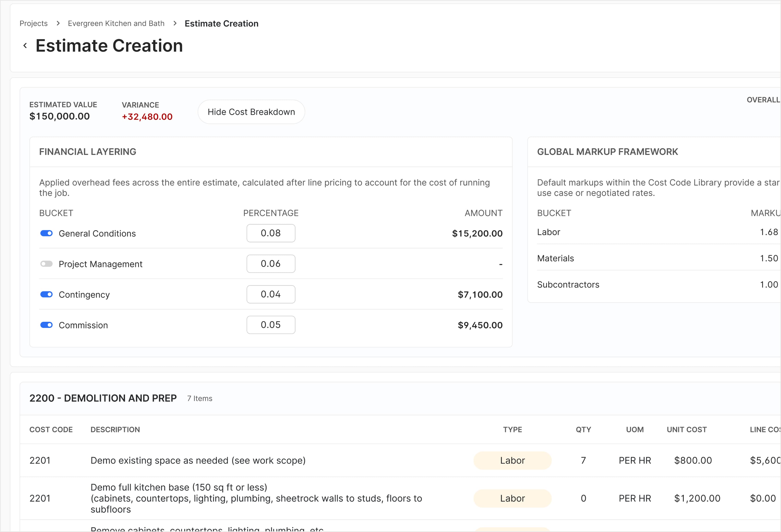This screenshot has height=532, width=781.
Task: Click 'Demo full kitchen base' description
Action: (256, 498)
